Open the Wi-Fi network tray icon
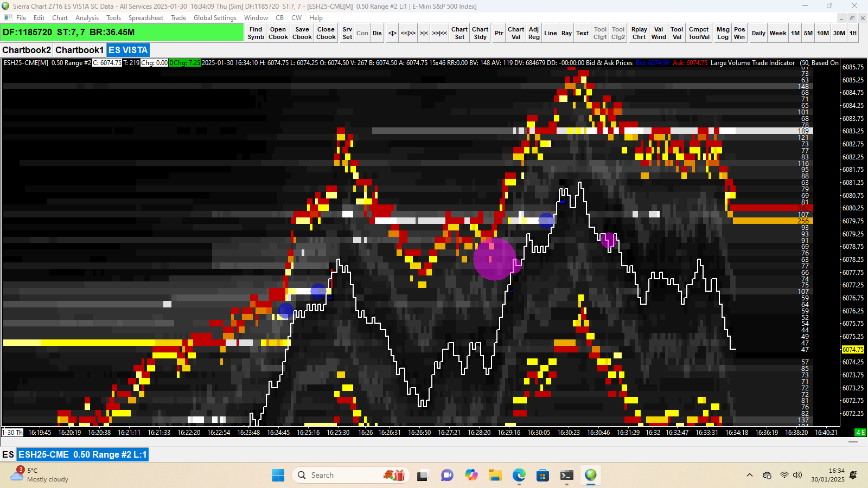This screenshot has height=488, width=868. [x=784, y=475]
